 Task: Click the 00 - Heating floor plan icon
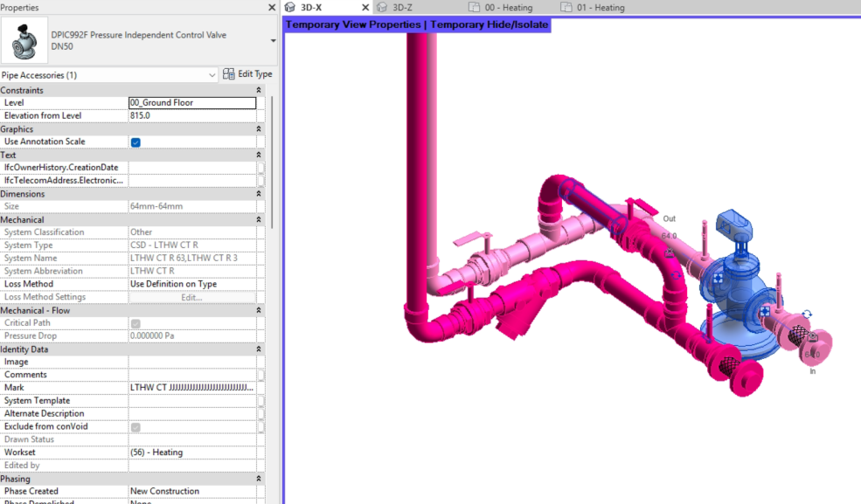pyautogui.click(x=474, y=8)
